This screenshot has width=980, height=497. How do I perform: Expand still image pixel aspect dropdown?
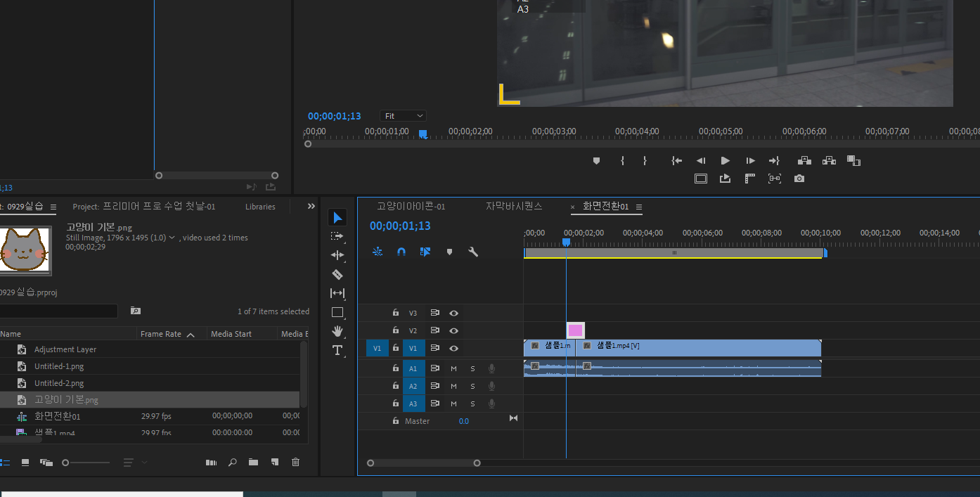(x=172, y=238)
